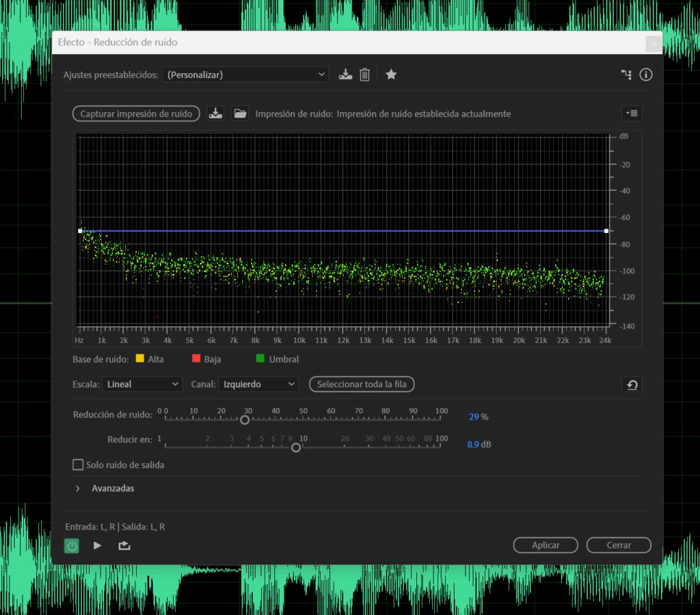700x615 pixels.
Task: Click the green Umbral swatch
Action: pyautogui.click(x=260, y=358)
